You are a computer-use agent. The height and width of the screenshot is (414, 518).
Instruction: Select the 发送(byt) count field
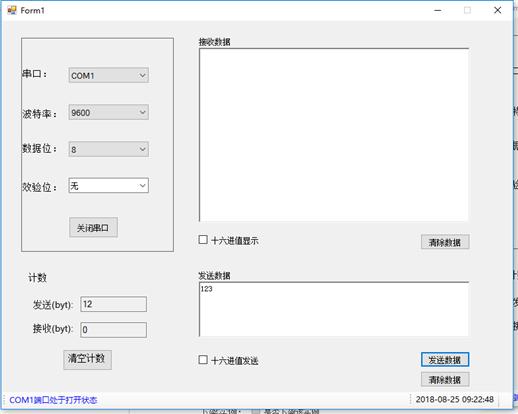click(x=113, y=304)
